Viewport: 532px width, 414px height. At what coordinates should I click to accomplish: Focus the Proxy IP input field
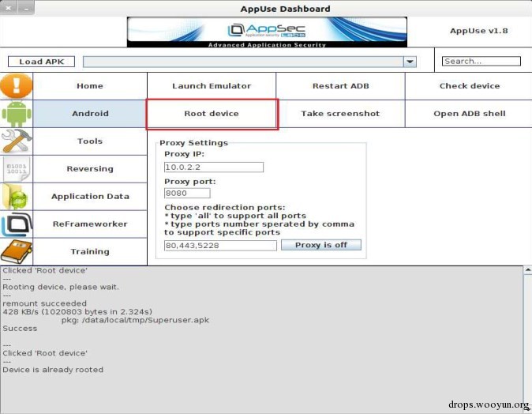coord(214,167)
